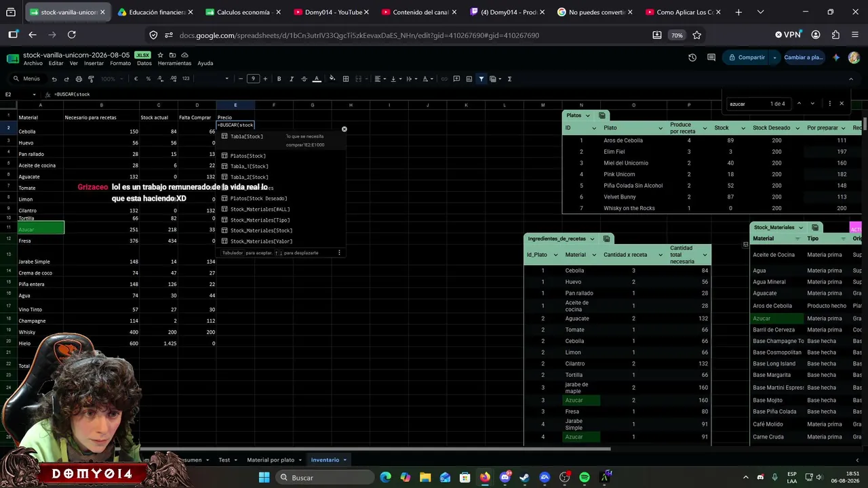Go to the next find result
Image resolution: width=868 pixels, height=488 pixels.
click(x=812, y=104)
